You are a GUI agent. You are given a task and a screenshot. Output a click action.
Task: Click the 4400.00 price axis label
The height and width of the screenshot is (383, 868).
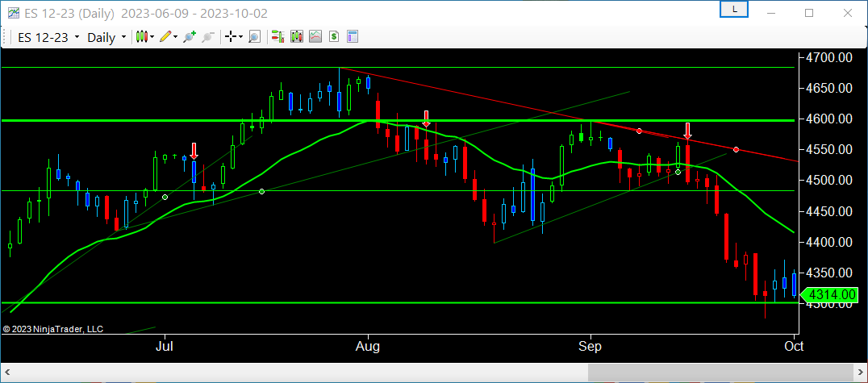(x=828, y=243)
